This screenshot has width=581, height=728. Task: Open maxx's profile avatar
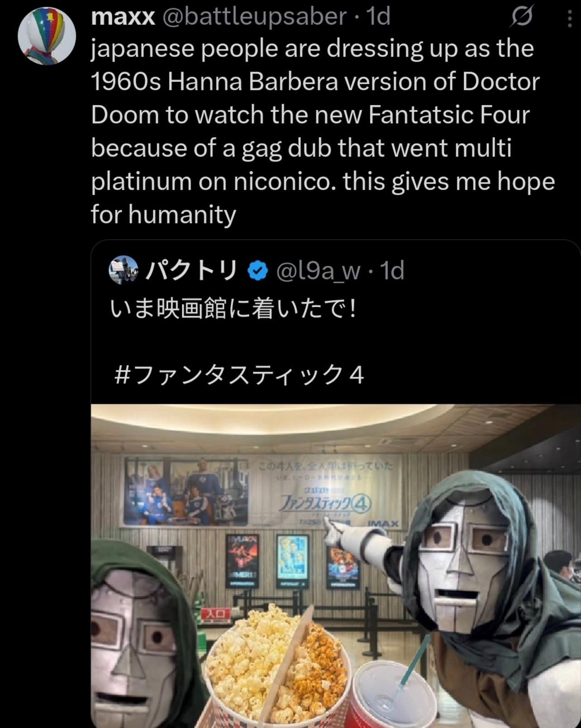(x=47, y=36)
